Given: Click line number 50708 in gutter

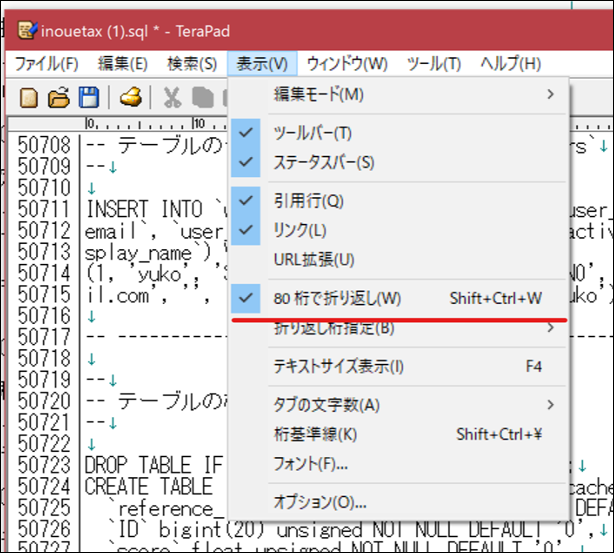Looking at the screenshot, I should pos(44,145).
